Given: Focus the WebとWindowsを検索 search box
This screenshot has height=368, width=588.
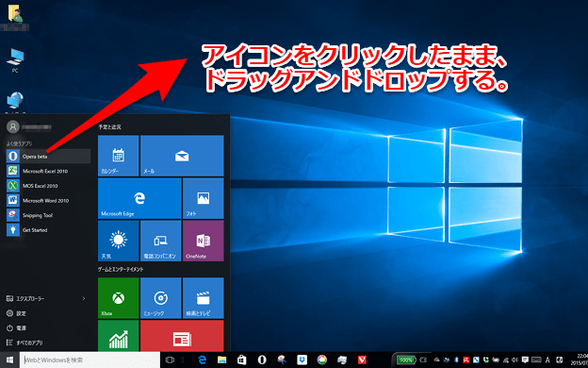Looking at the screenshot, I should 90,360.
